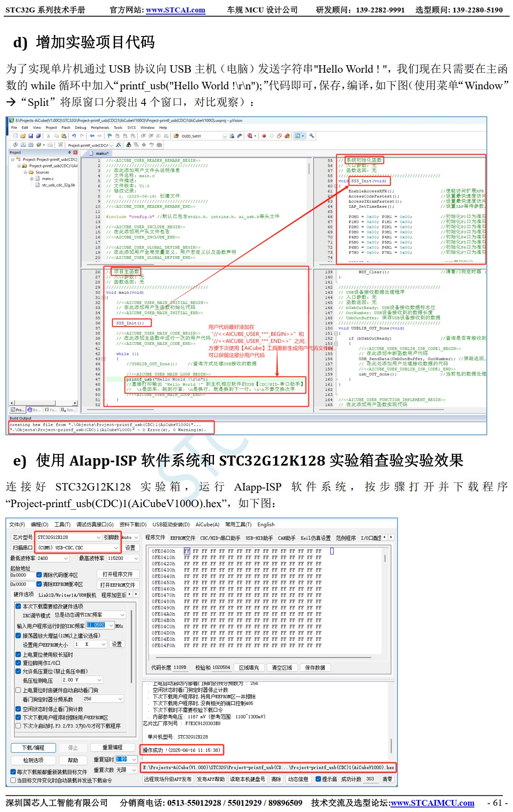The image size is (513, 812).
Task: Switch to the EEPROM文件 tab
Action: (183, 538)
